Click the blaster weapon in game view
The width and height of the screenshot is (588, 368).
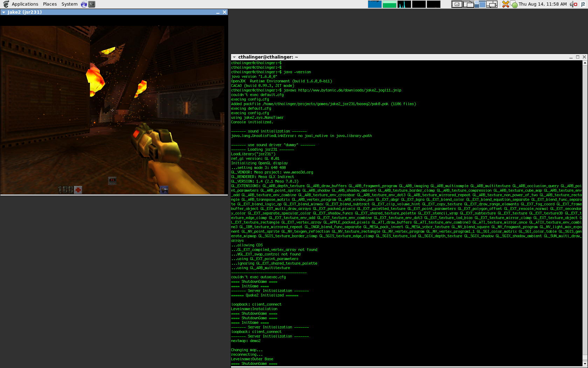click(x=157, y=144)
